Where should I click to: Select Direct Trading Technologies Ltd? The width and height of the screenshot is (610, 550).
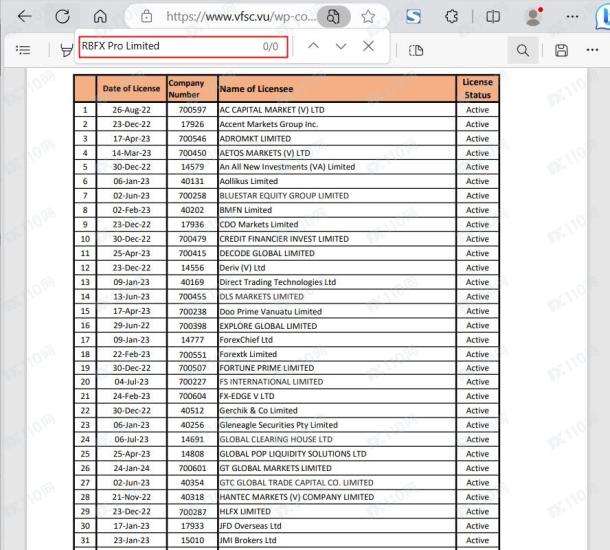click(x=277, y=282)
